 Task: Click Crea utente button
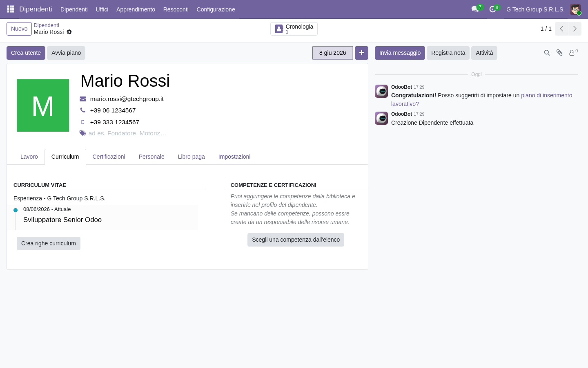26,53
